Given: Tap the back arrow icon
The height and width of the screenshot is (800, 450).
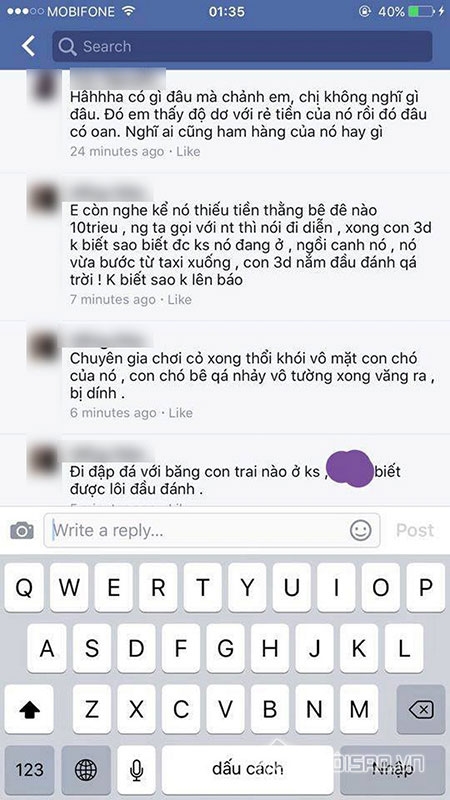Looking at the screenshot, I should (29, 46).
